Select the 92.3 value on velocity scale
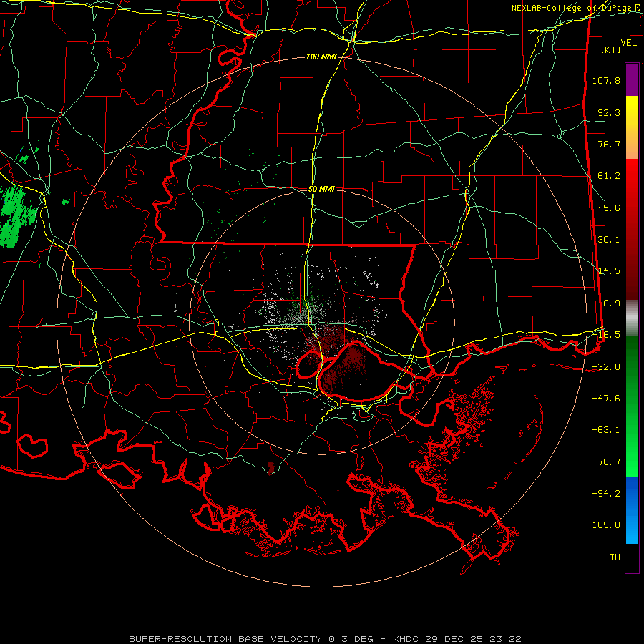Image resolution: width=644 pixels, height=644 pixels. click(609, 112)
